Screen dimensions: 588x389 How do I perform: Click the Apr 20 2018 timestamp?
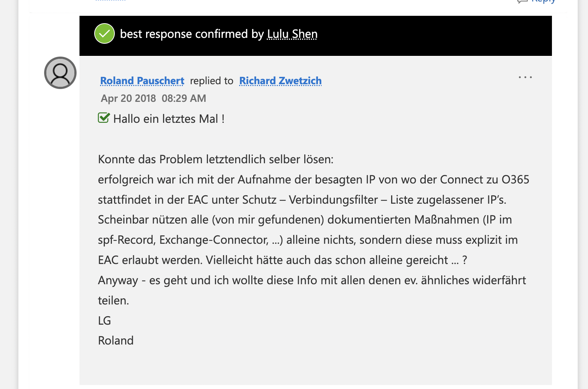[153, 99]
